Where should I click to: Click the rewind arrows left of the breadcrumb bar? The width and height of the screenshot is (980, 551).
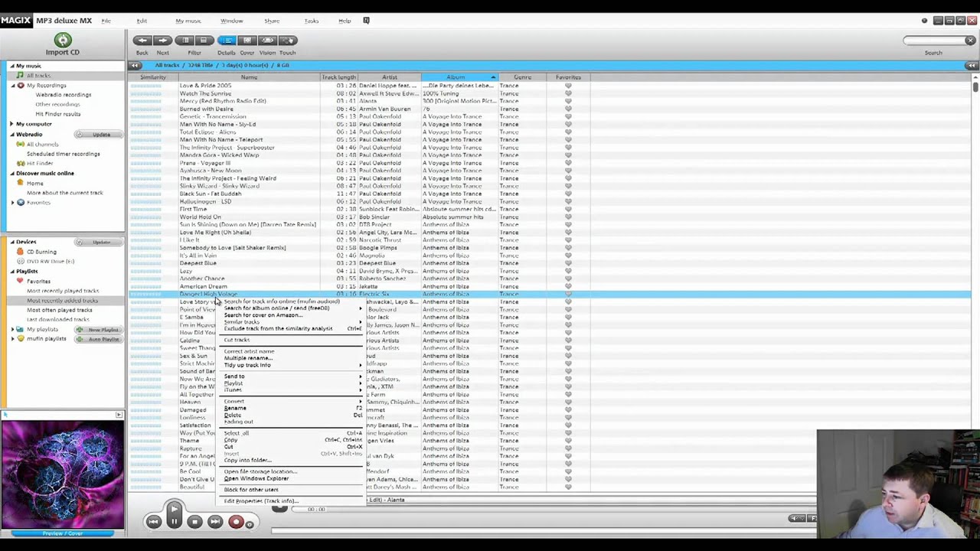tap(135, 65)
